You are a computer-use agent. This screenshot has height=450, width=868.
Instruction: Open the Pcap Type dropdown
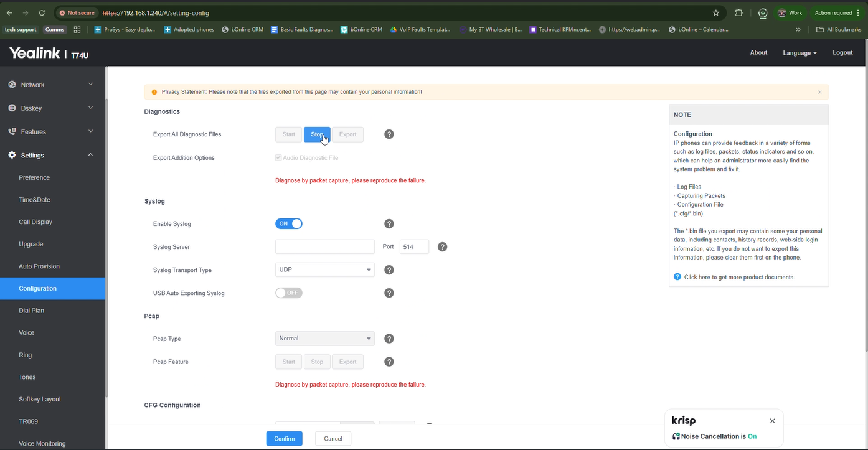(325, 339)
